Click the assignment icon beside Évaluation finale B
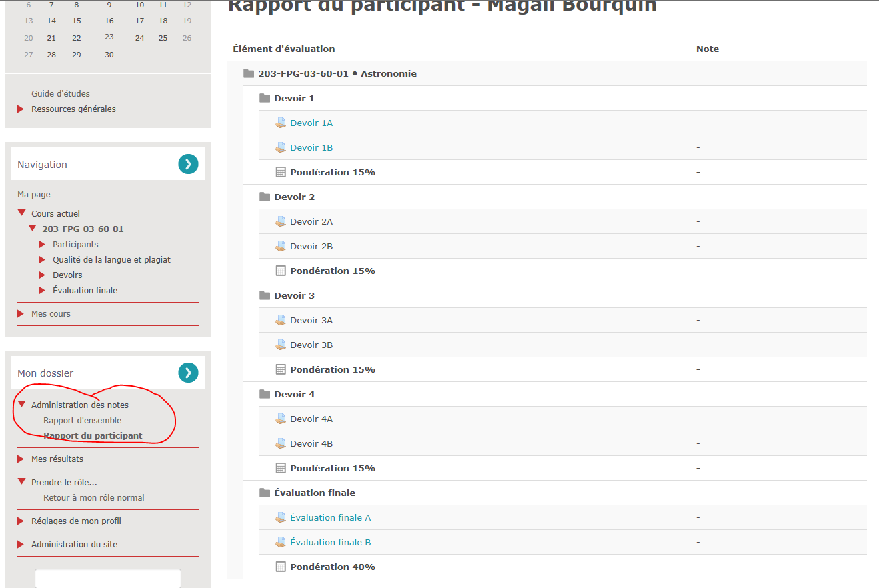 (x=281, y=543)
